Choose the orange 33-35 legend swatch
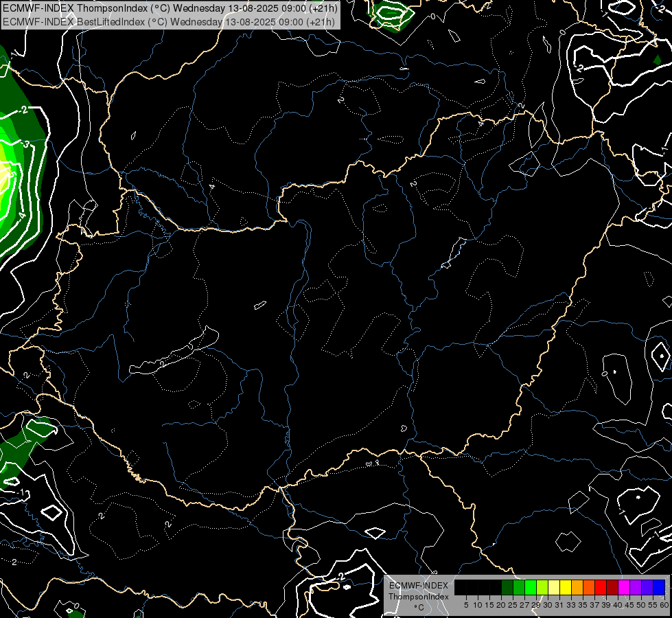The image size is (672, 618). click(577, 587)
